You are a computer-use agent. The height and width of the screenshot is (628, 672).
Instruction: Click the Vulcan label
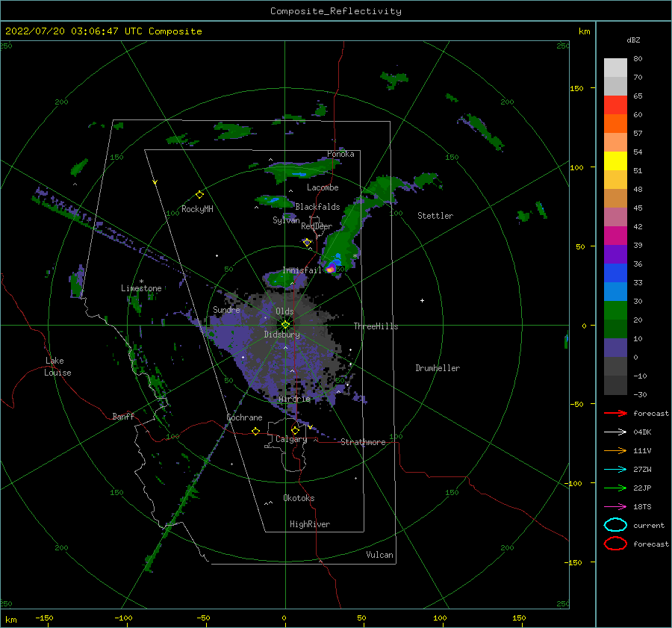pos(379,555)
